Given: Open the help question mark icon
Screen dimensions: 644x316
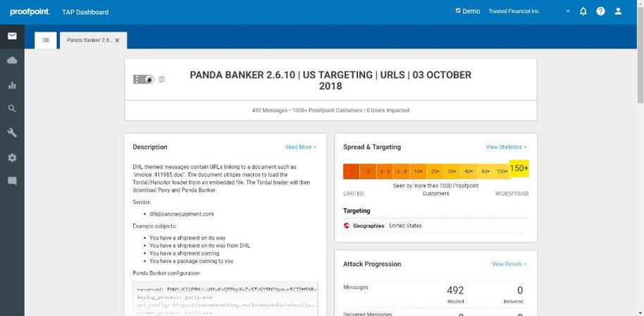Looking at the screenshot, I should [600, 11].
